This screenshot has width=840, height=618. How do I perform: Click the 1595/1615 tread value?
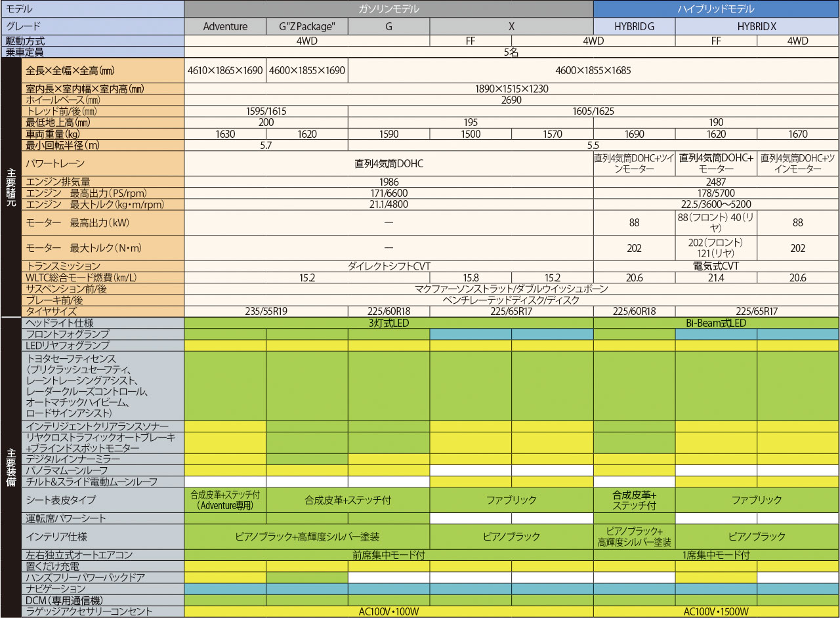tap(266, 112)
